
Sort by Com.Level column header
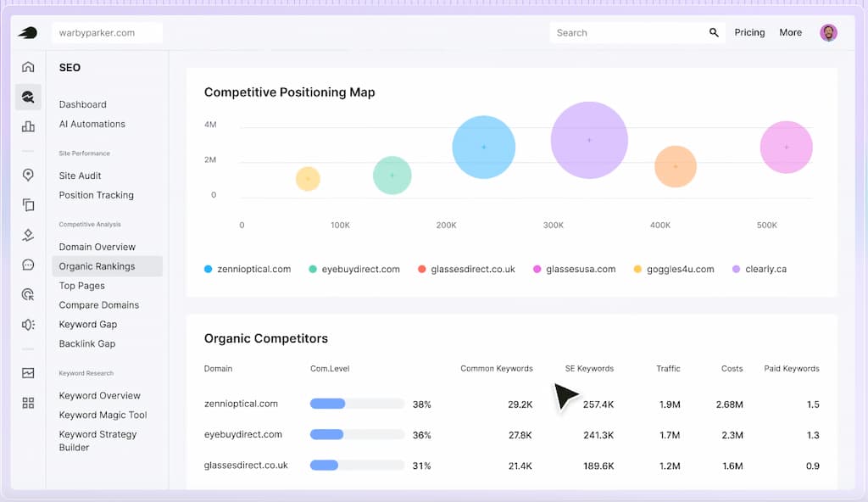pos(330,369)
